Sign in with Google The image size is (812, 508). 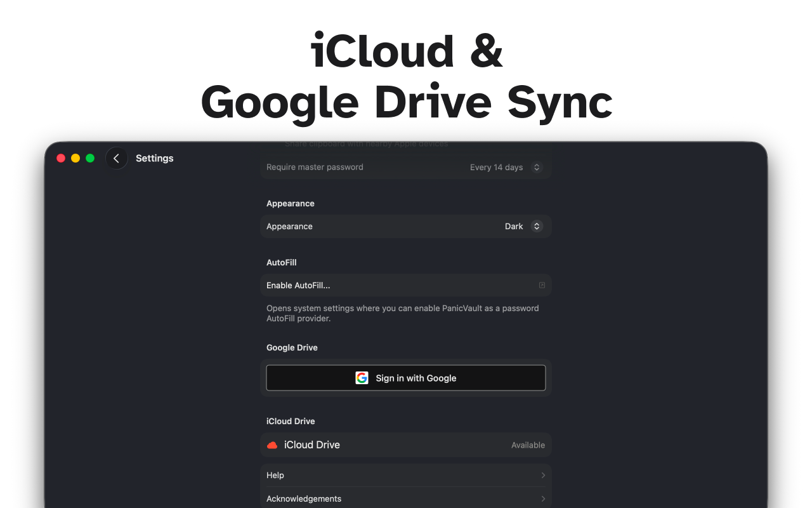[x=406, y=377]
